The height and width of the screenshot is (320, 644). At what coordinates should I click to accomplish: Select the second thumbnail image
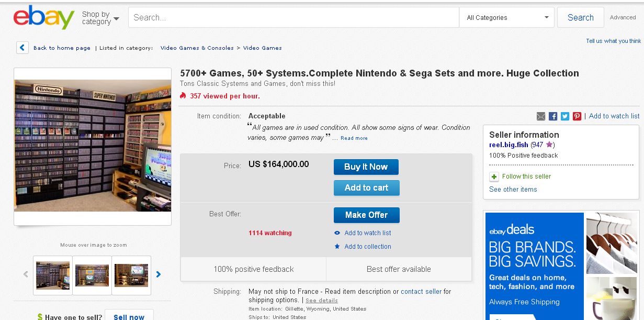pyautogui.click(x=92, y=275)
